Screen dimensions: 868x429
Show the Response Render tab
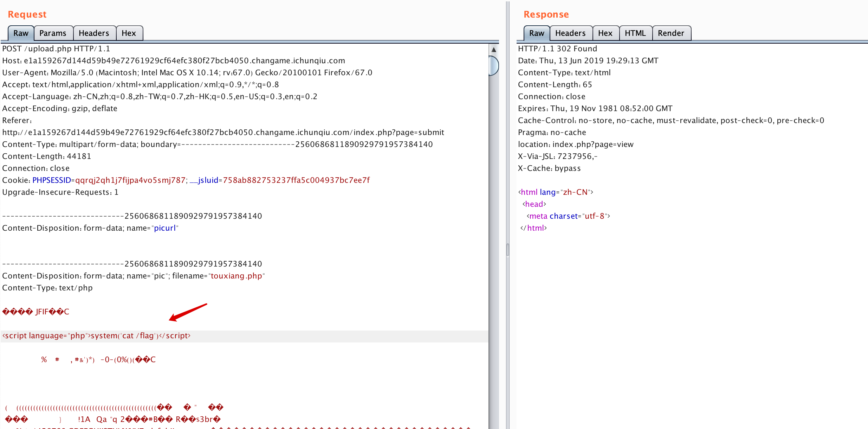(671, 33)
